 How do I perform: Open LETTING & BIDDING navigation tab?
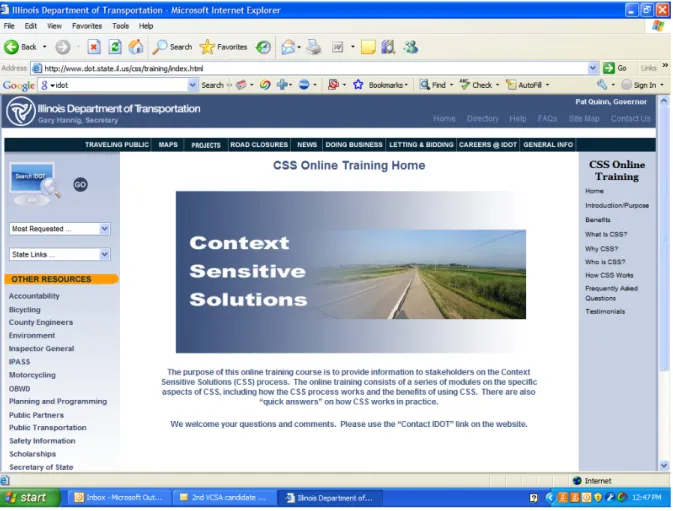pyautogui.click(x=421, y=145)
